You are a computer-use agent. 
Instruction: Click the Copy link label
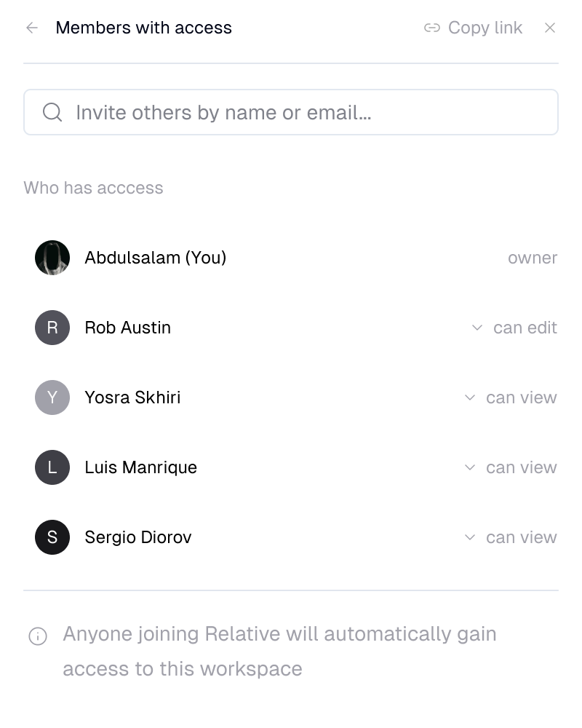point(485,28)
